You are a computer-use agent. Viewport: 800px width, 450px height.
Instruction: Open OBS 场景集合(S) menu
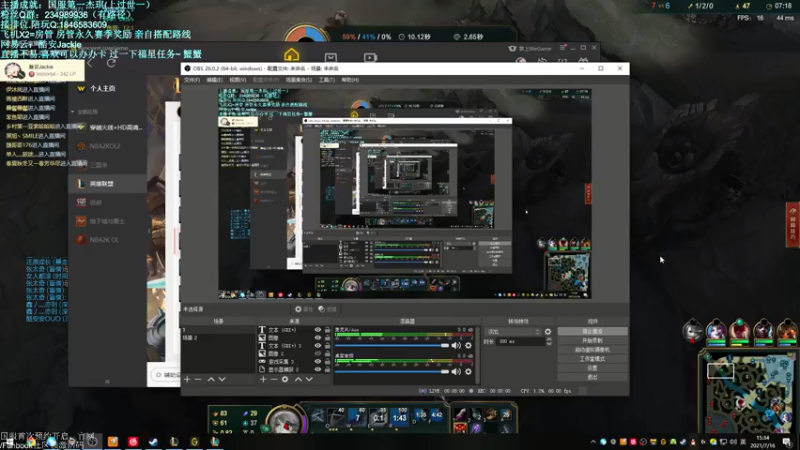point(298,80)
